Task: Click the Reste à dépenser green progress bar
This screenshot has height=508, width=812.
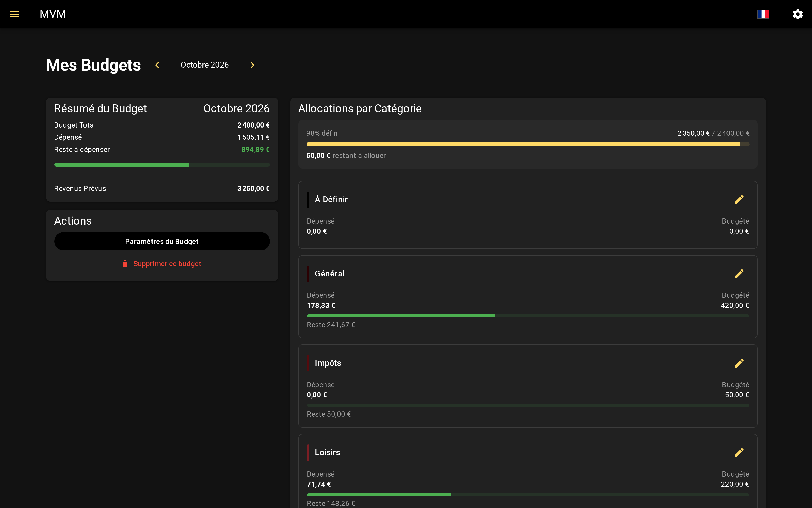Action: click(x=162, y=165)
